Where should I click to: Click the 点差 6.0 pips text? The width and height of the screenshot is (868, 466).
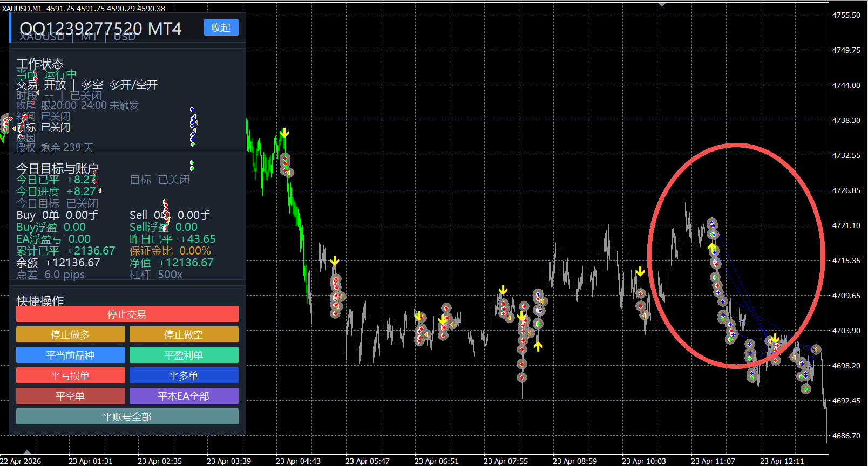(51, 275)
